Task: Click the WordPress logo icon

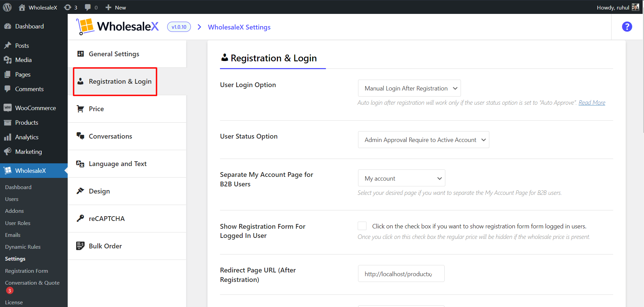Action: tap(7, 7)
